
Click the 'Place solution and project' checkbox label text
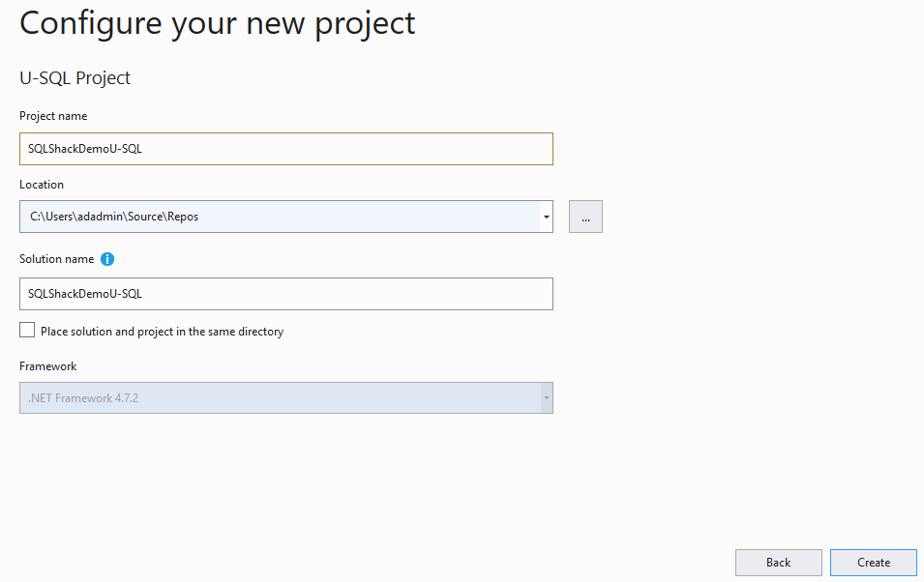[x=162, y=332]
